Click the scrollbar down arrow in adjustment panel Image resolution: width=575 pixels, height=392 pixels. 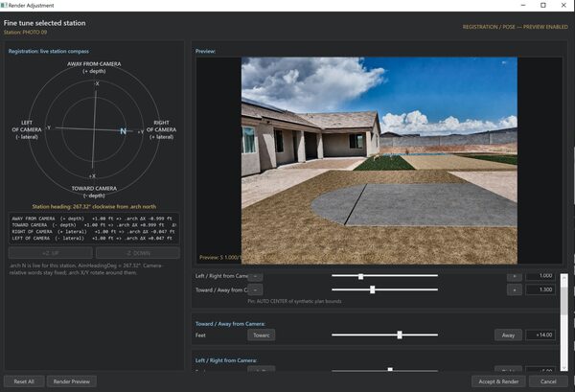click(x=564, y=367)
